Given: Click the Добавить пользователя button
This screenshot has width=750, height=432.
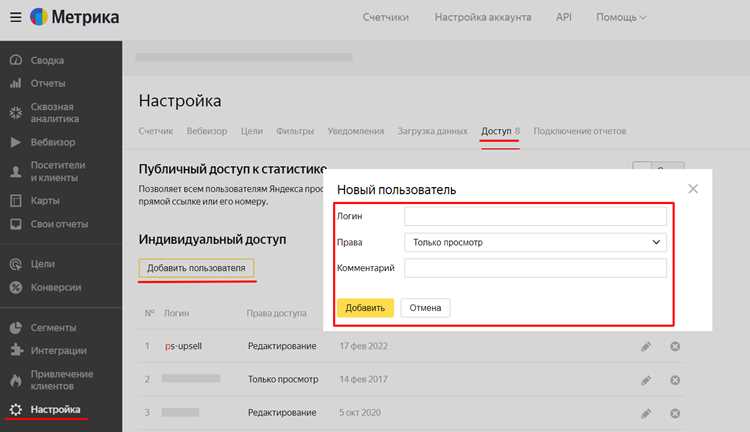Looking at the screenshot, I should coord(196,268).
